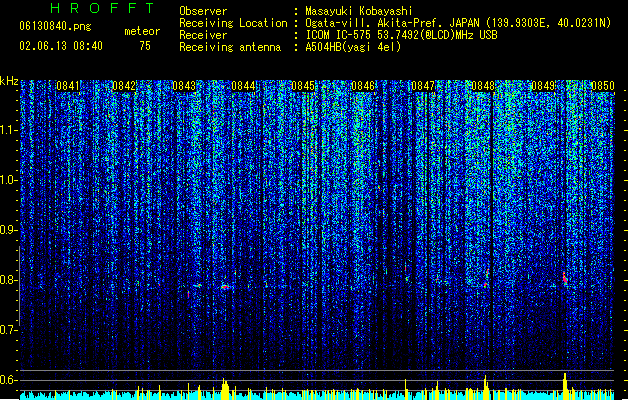Click the 0.8 kHz axis label

tap(9, 280)
